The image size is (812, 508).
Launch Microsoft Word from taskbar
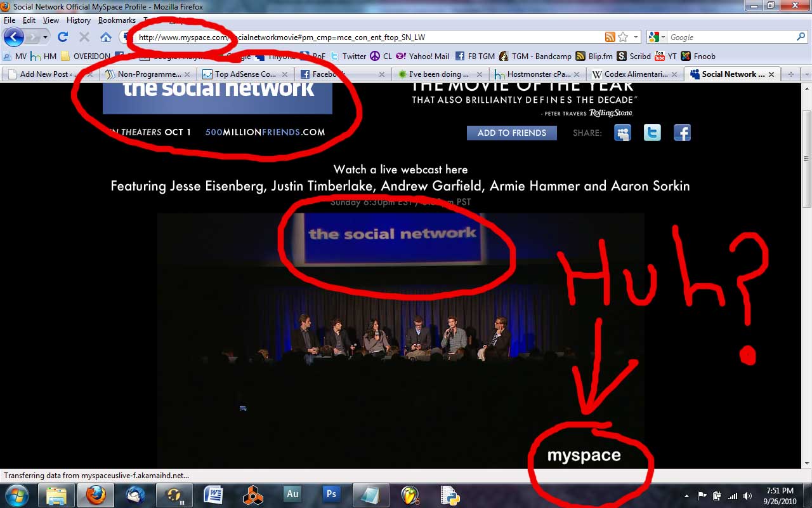[x=213, y=494]
